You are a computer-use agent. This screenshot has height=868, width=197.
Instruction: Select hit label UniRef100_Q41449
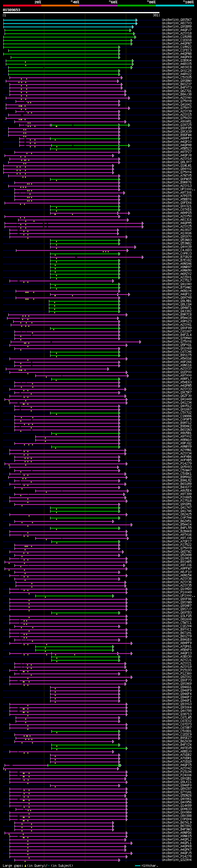click(x=176, y=399)
